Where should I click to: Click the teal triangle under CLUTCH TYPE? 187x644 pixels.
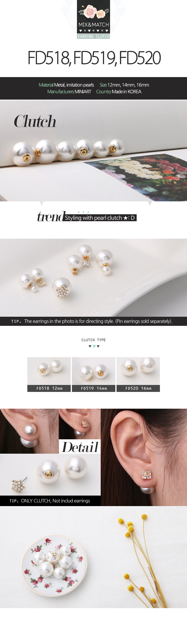click(x=94, y=346)
